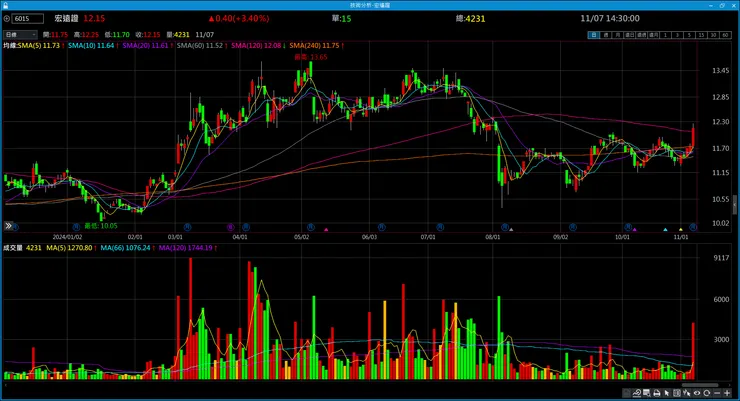Open the 日線 chart period dropdown
740x401 pixels.
20,35
